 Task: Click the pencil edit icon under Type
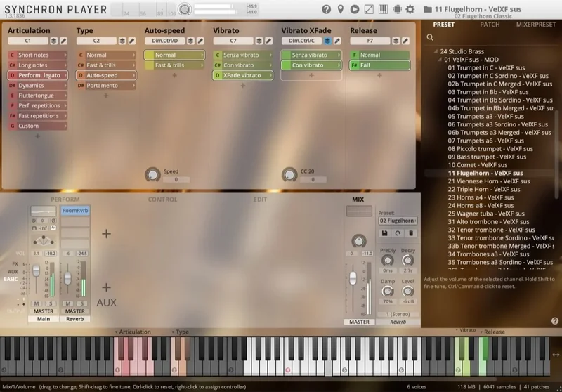coord(132,41)
